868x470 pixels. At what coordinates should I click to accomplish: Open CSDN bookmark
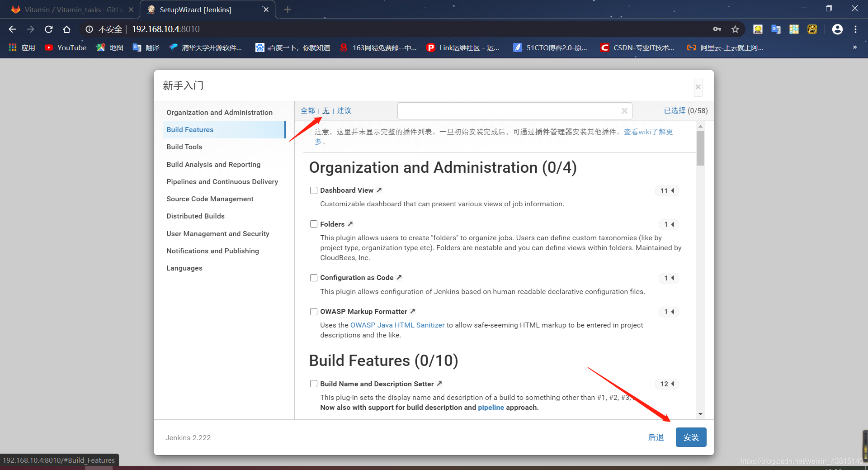click(x=637, y=47)
